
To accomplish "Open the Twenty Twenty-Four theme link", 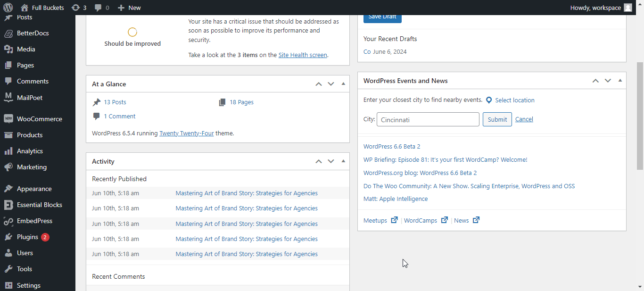I will (187, 133).
